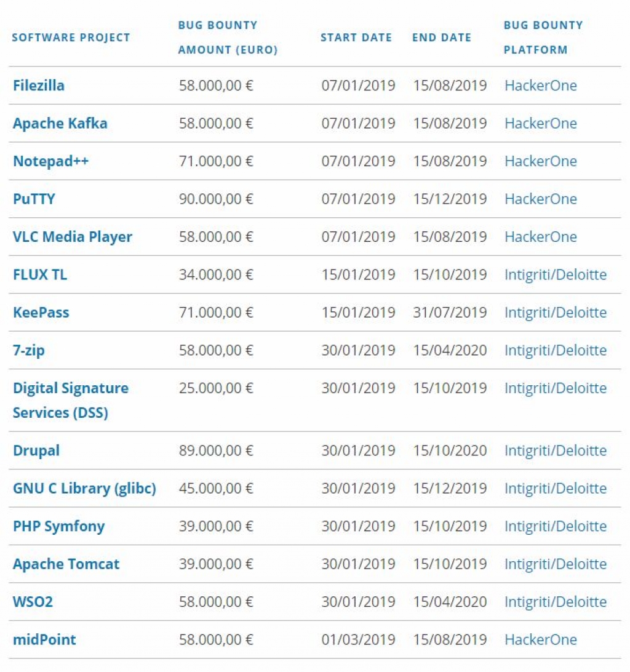Open the PuTTY project link
This screenshot has height=672, width=630.
34,199
